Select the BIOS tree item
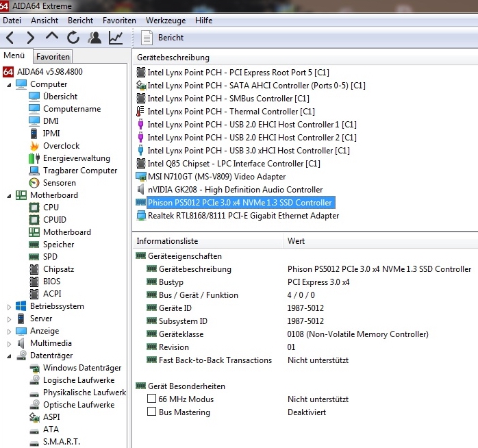The width and height of the screenshot is (478, 448). (52, 281)
